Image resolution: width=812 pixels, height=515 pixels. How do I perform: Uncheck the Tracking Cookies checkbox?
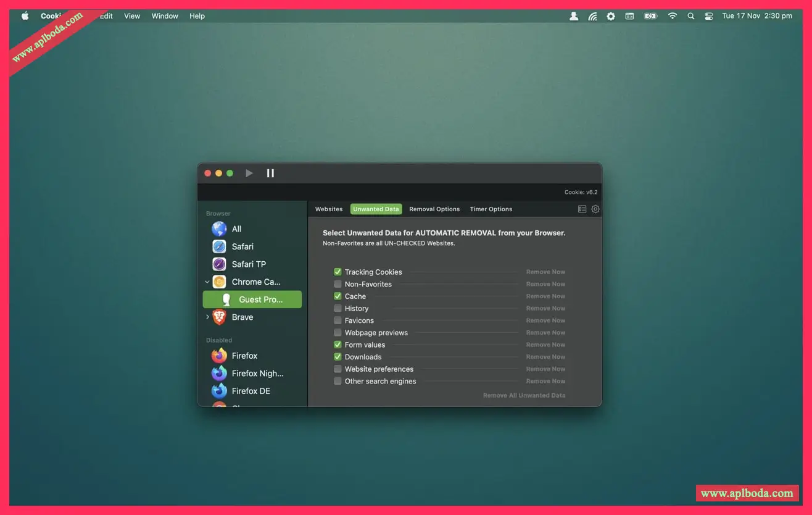tap(338, 272)
